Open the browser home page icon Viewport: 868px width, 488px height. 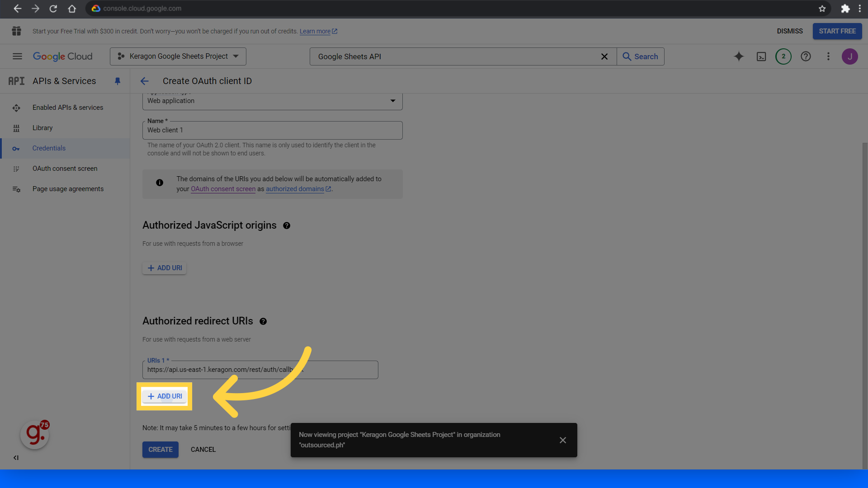pos(72,9)
